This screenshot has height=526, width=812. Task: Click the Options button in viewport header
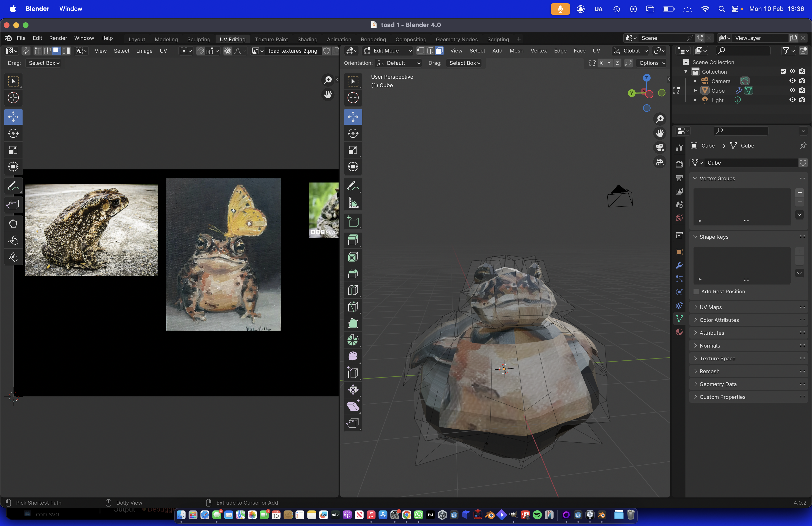(652, 63)
